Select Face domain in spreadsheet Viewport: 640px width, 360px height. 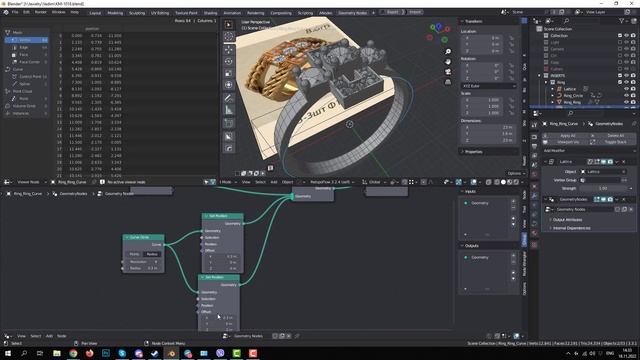coord(27,55)
